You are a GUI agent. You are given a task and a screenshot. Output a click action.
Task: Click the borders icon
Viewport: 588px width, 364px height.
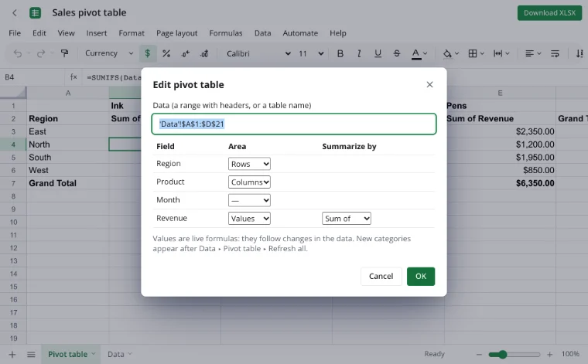point(473,53)
